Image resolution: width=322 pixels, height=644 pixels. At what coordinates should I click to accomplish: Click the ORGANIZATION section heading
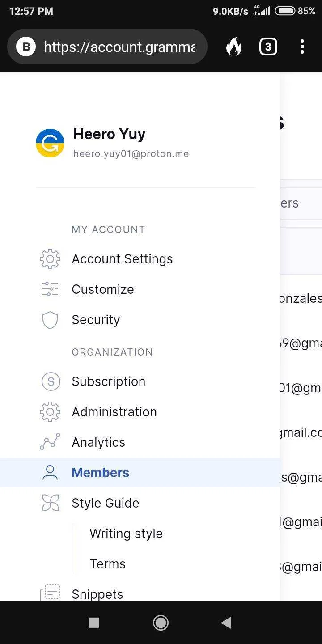coord(112,352)
